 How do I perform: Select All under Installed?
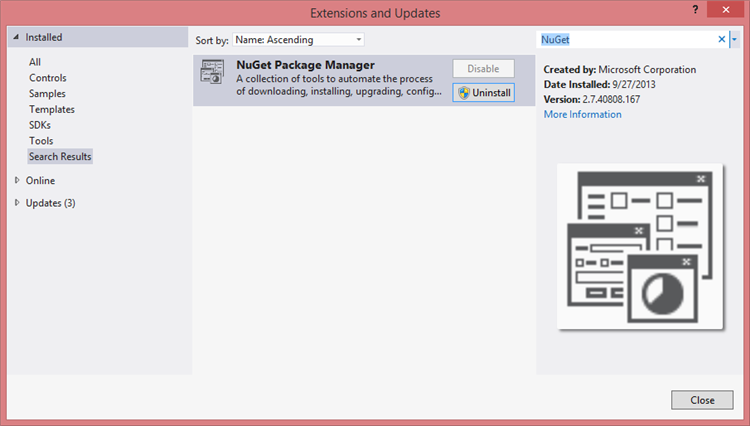pos(34,62)
